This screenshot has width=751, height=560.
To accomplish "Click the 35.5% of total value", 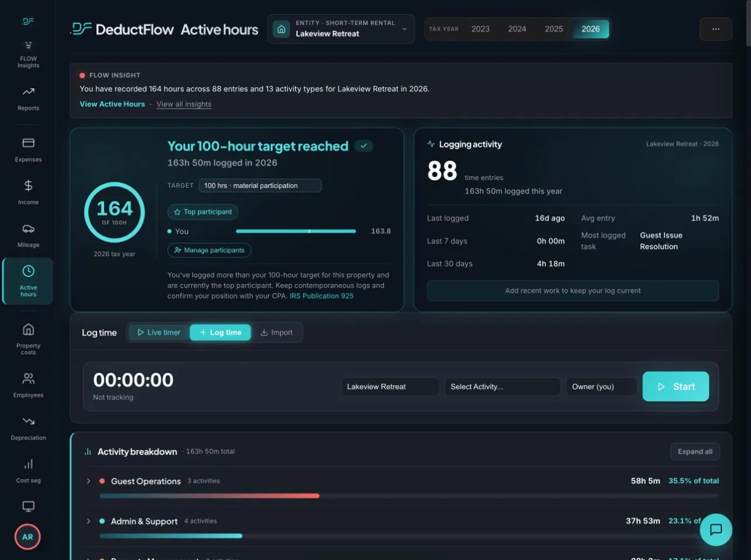I will pos(694,481).
